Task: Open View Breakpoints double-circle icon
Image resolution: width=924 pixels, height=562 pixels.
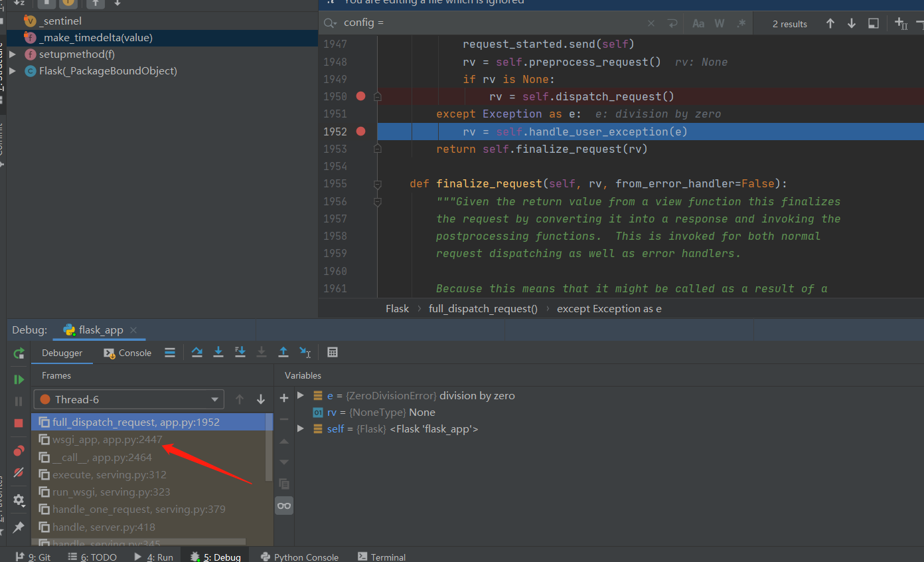Action: tap(19, 451)
